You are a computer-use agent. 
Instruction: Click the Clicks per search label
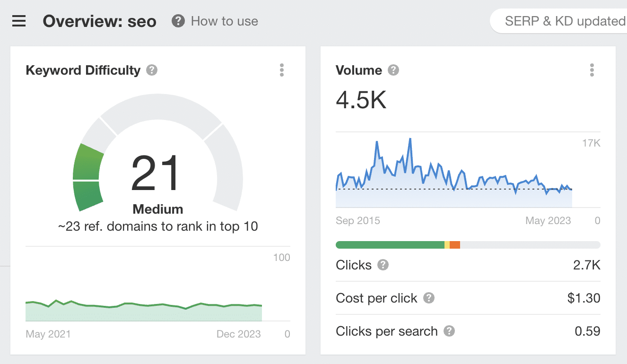point(387,331)
